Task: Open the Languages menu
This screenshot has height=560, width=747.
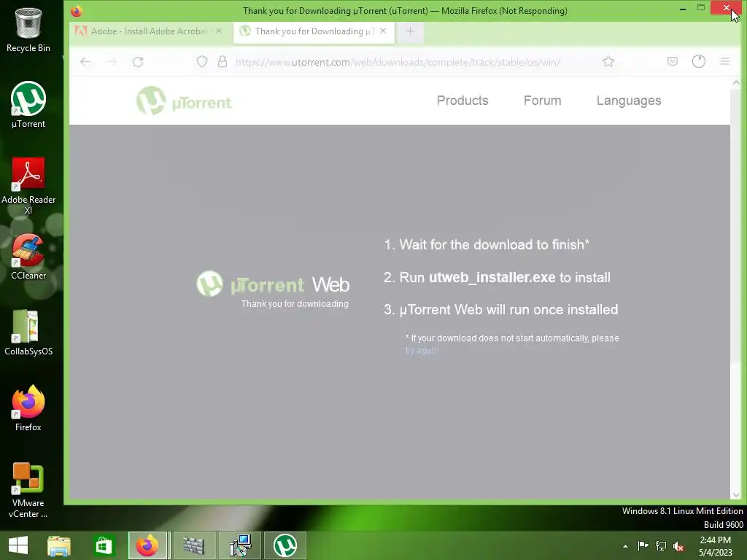Action: pyautogui.click(x=629, y=101)
